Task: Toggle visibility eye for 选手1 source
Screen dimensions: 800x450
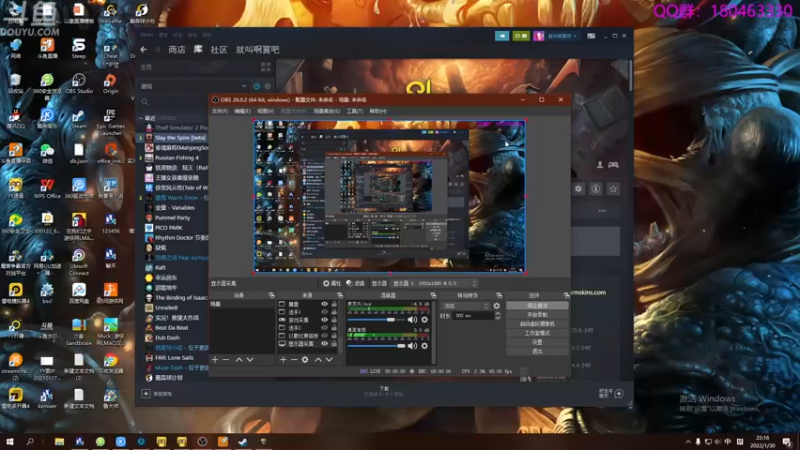Action: pyautogui.click(x=324, y=312)
